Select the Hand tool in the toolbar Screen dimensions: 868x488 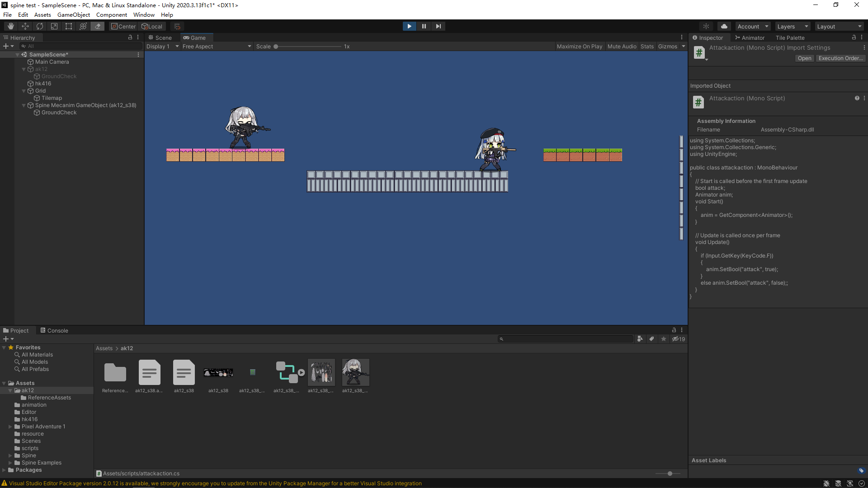(x=10, y=26)
